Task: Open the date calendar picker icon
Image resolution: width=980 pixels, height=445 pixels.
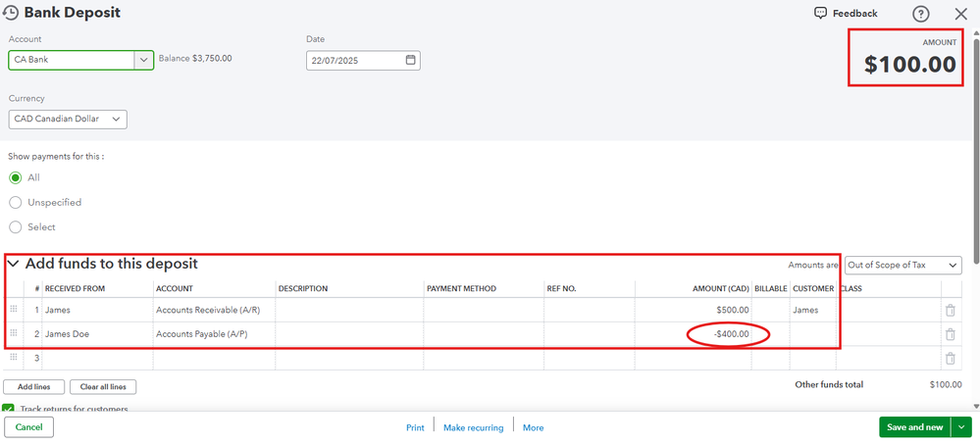Action: point(411,61)
